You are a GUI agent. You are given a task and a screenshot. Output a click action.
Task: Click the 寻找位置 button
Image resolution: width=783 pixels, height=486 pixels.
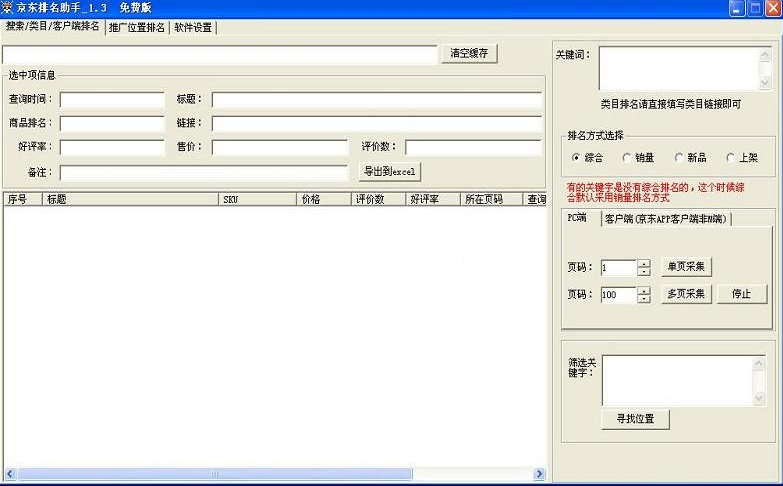point(635,419)
